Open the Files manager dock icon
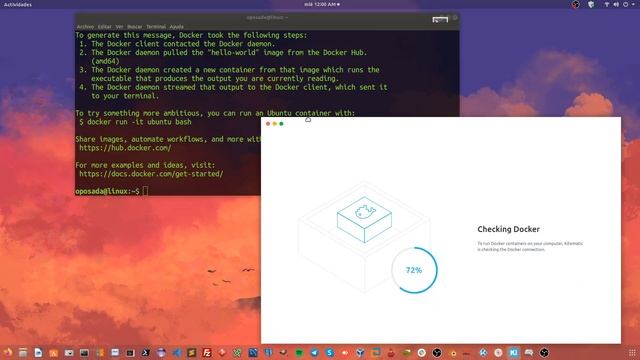 point(23,353)
